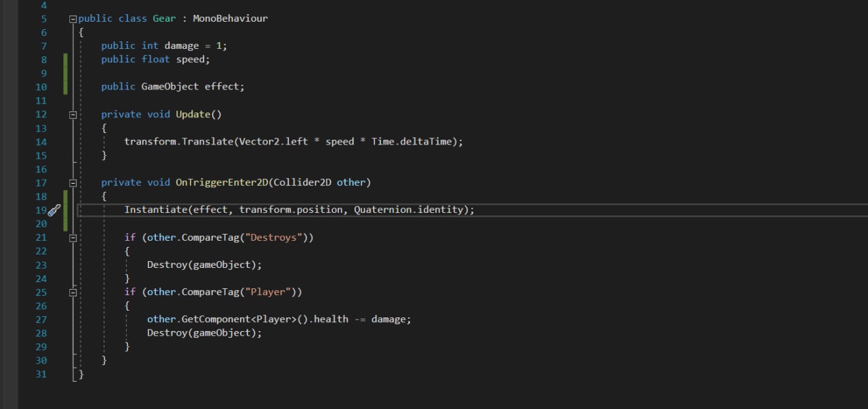This screenshot has width=868, height=409.
Task: Collapse the "Destroys" if block
Action: point(73,238)
